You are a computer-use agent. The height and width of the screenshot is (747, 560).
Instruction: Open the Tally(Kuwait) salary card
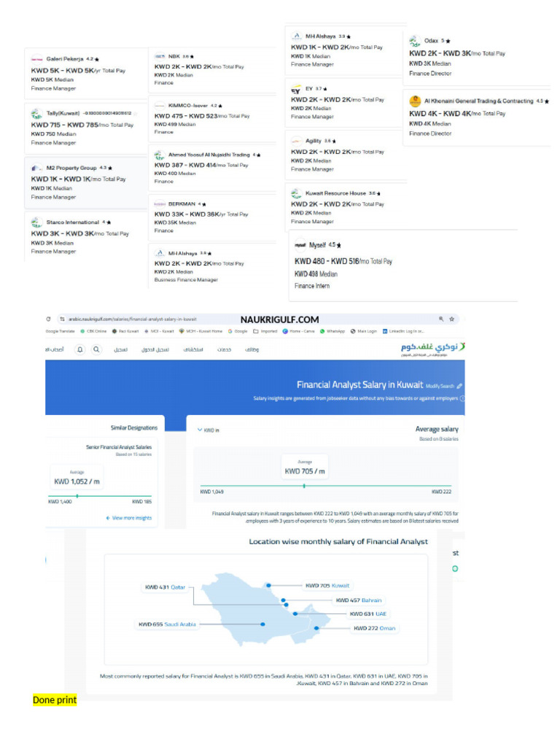[x=86, y=128]
